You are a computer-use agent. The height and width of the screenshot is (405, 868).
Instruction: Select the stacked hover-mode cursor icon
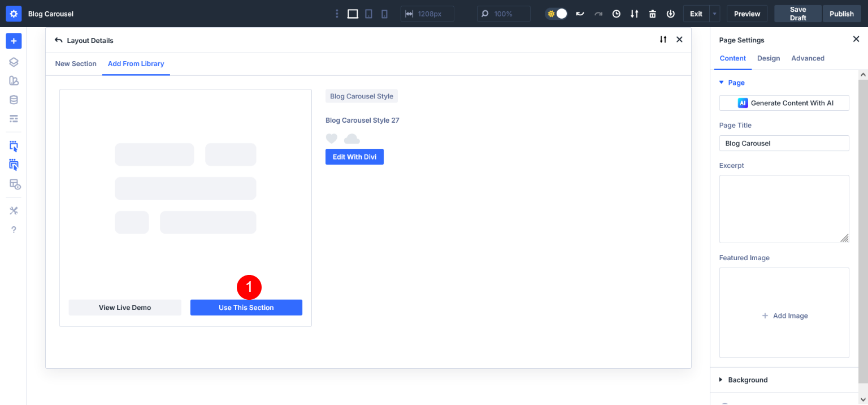coord(14,165)
